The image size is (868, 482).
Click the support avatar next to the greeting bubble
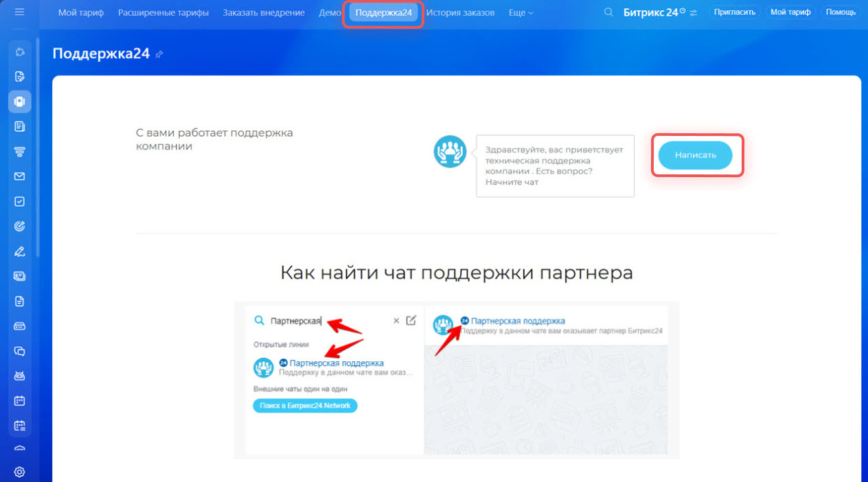point(450,152)
